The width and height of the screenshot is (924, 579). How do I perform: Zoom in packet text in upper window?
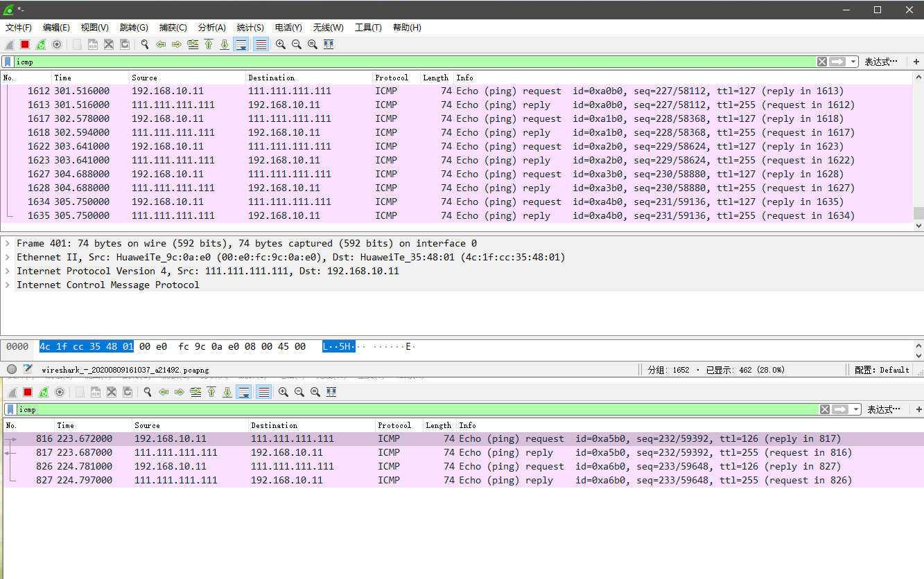(281, 44)
